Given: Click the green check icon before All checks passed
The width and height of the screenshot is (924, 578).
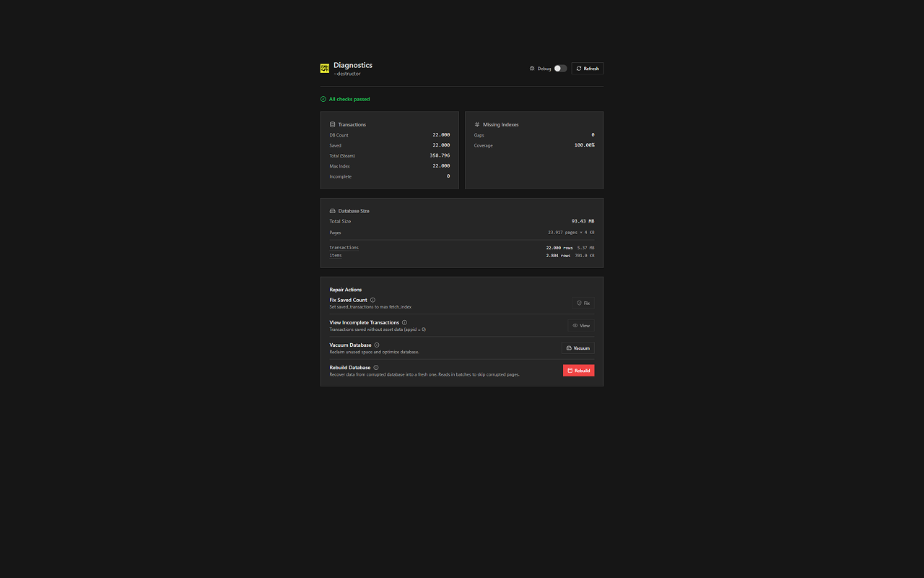Looking at the screenshot, I should [323, 99].
